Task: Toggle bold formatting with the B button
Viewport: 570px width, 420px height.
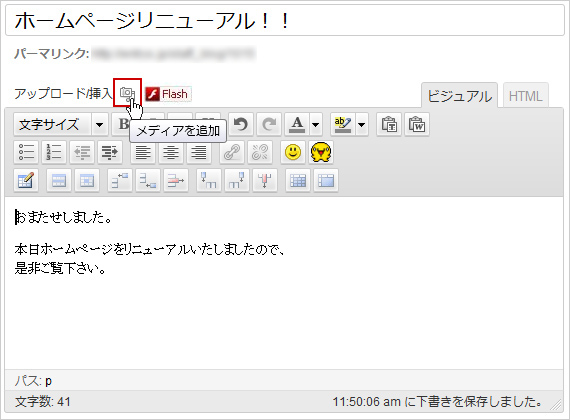Action: pyautogui.click(x=123, y=123)
